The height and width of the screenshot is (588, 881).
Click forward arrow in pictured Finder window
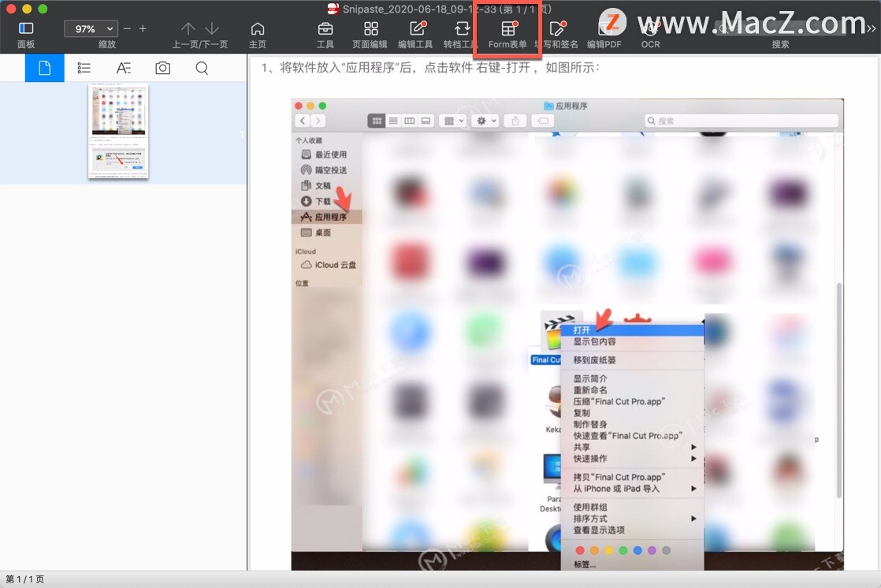318,121
